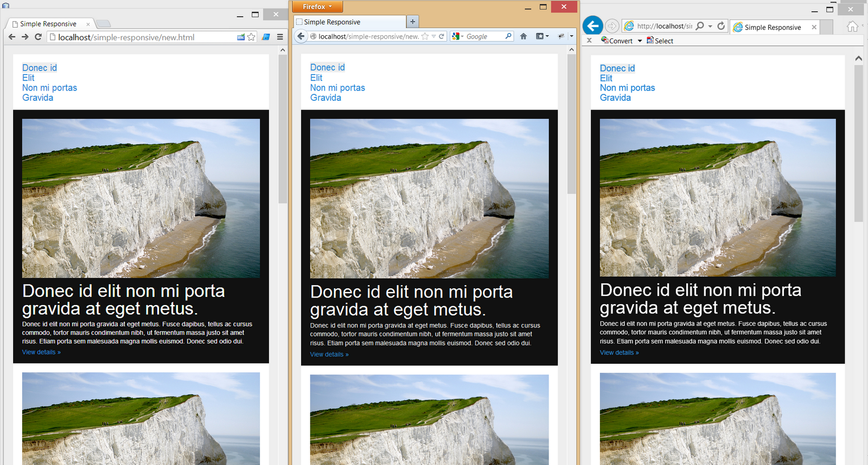Viewport: 868px width, 465px height.
Task: Refresh the page in Internet Explorer
Action: click(721, 26)
